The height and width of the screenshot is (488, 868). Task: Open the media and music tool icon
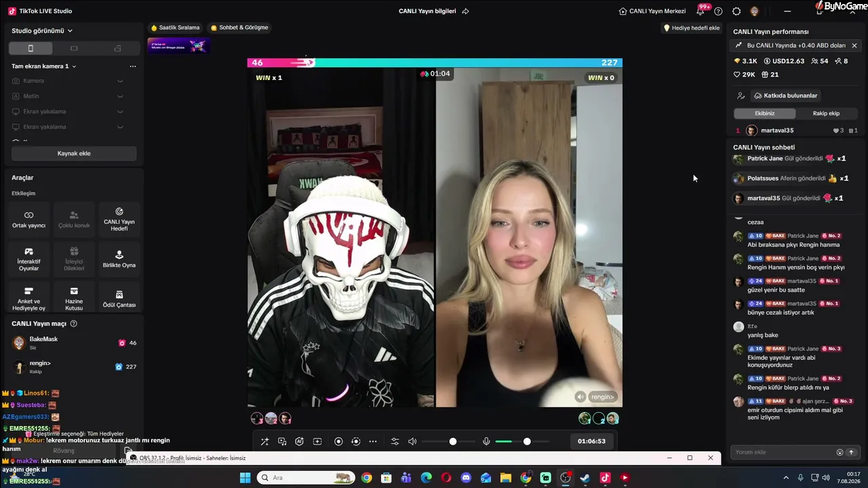pyautogui.click(x=282, y=441)
